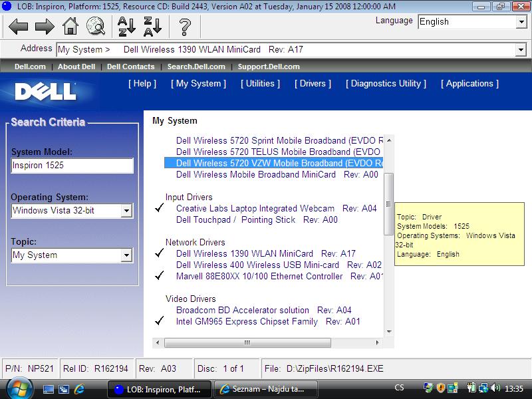Click Show Desktop quick launch icon

click(x=48, y=389)
